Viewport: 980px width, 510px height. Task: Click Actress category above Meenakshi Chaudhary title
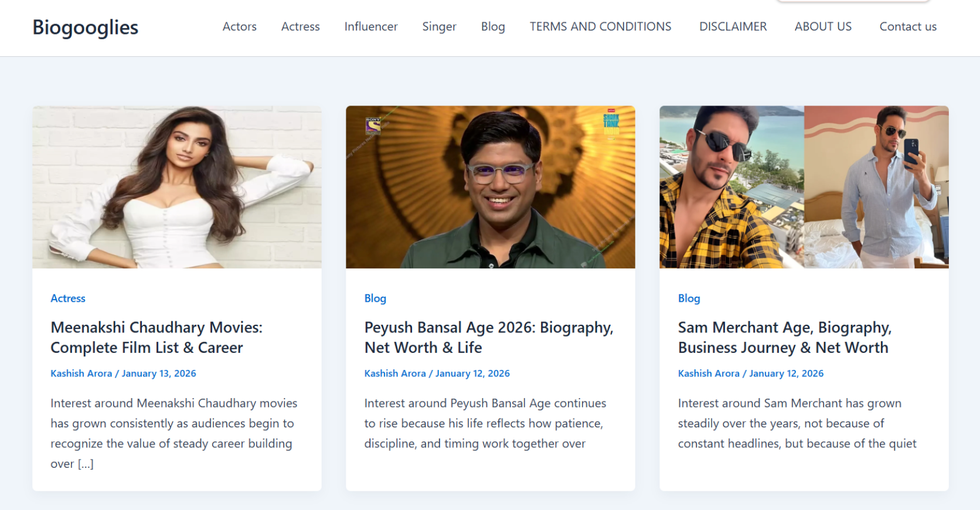68,298
